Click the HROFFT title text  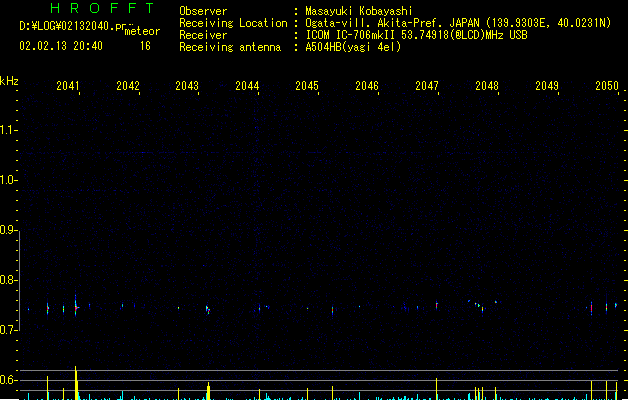pos(102,8)
